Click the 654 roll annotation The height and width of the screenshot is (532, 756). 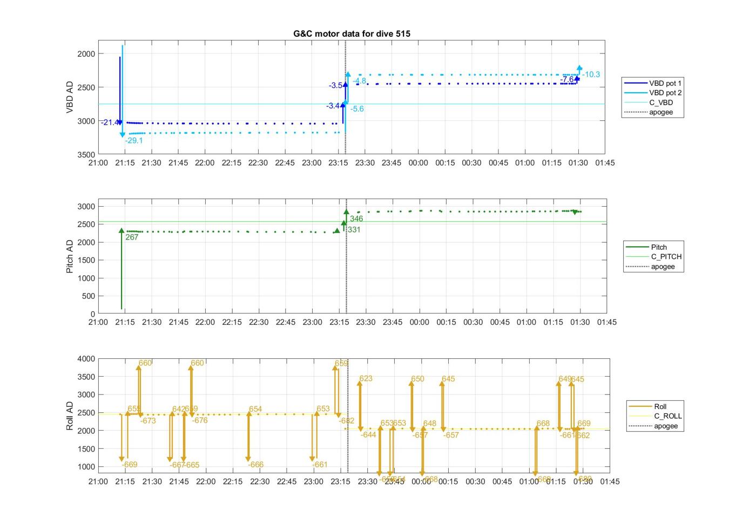[255, 409]
